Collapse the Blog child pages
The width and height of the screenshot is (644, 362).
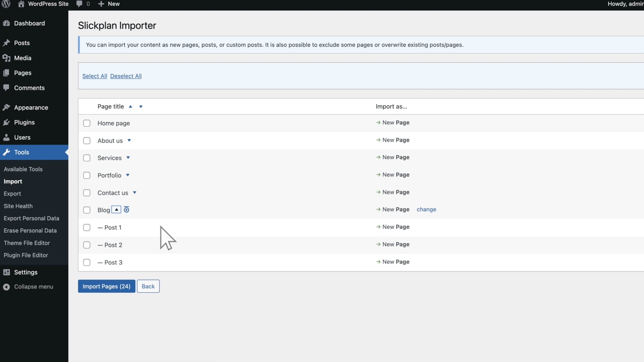[x=116, y=210]
